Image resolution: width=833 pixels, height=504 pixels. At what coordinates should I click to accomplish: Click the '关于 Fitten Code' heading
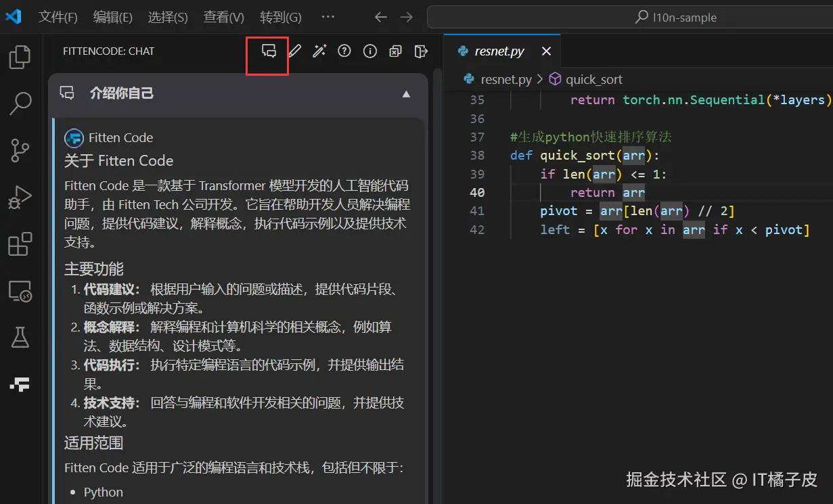118,161
